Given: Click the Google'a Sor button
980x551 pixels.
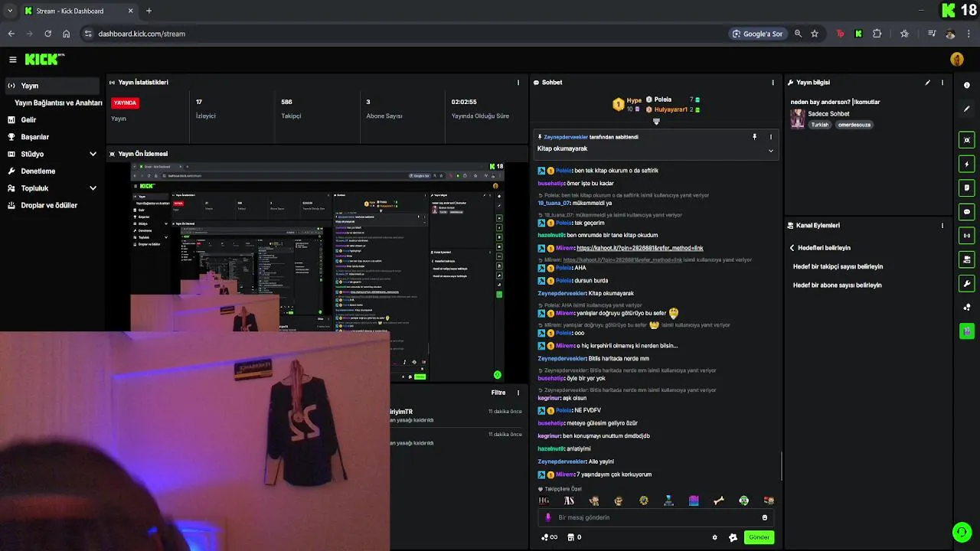Looking at the screenshot, I should coord(757,34).
